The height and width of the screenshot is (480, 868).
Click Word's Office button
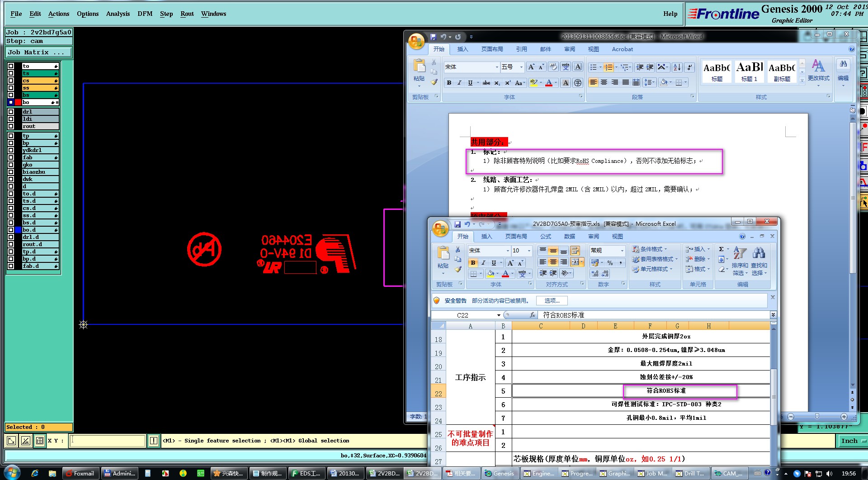tap(416, 42)
